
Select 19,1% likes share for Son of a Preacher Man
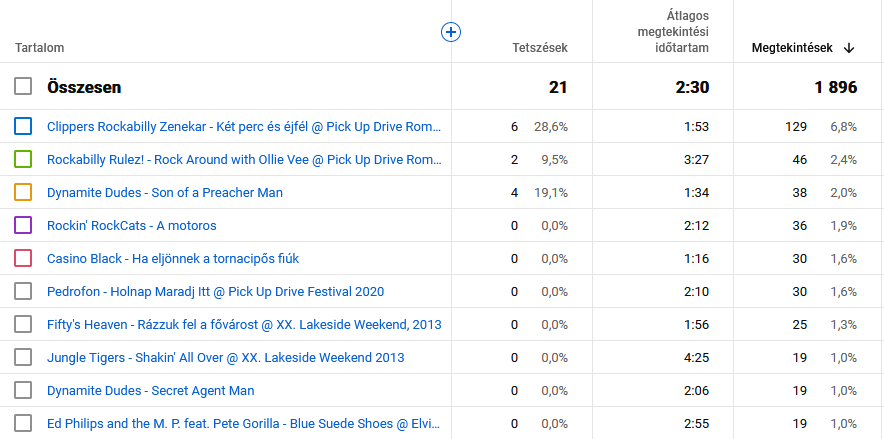551,193
